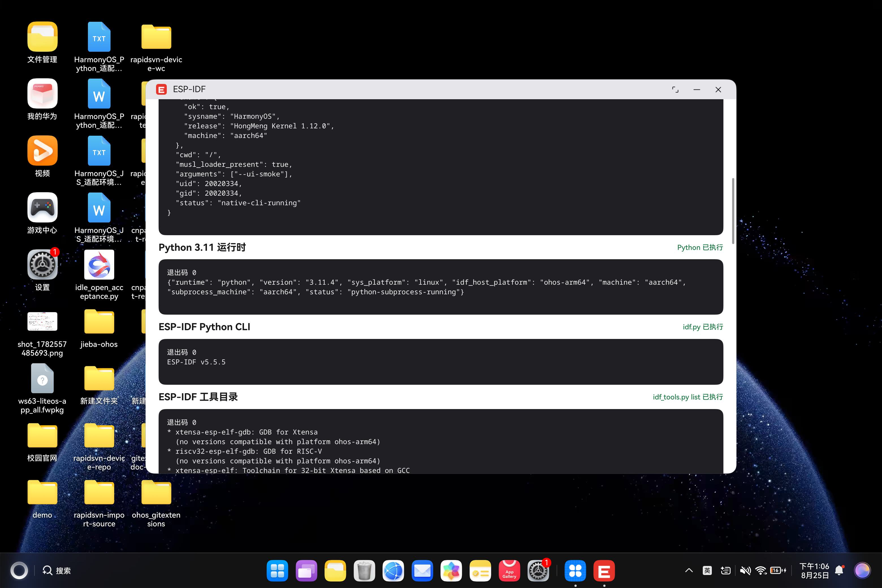Viewport: 882px width, 588px height.
Task: Launch the 视频 desktop app
Action: point(42,150)
